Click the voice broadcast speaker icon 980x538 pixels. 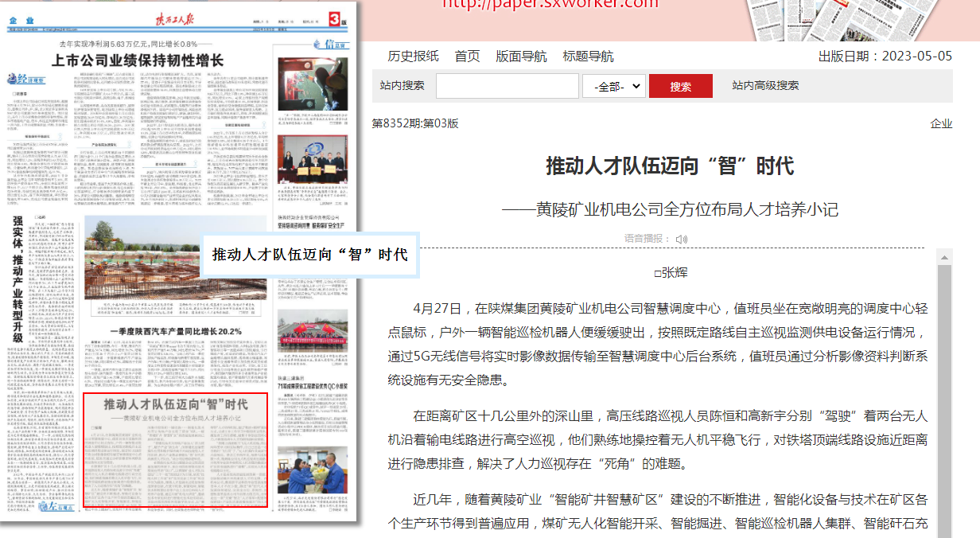tap(681, 239)
